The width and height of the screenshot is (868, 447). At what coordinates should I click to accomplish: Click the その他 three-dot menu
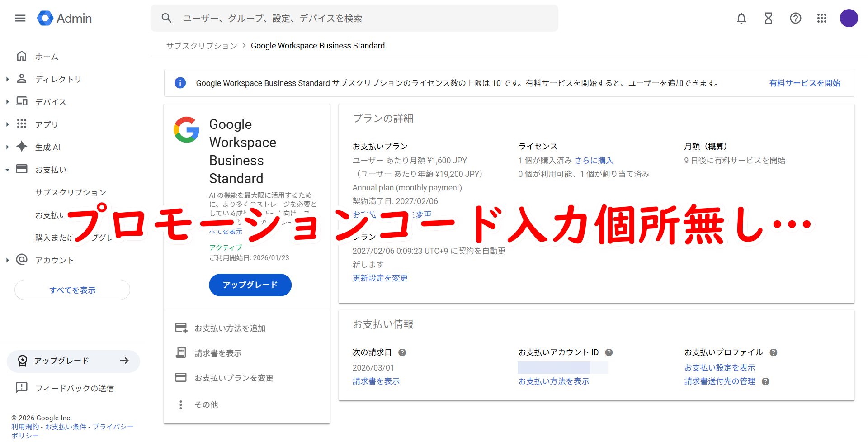coord(181,404)
